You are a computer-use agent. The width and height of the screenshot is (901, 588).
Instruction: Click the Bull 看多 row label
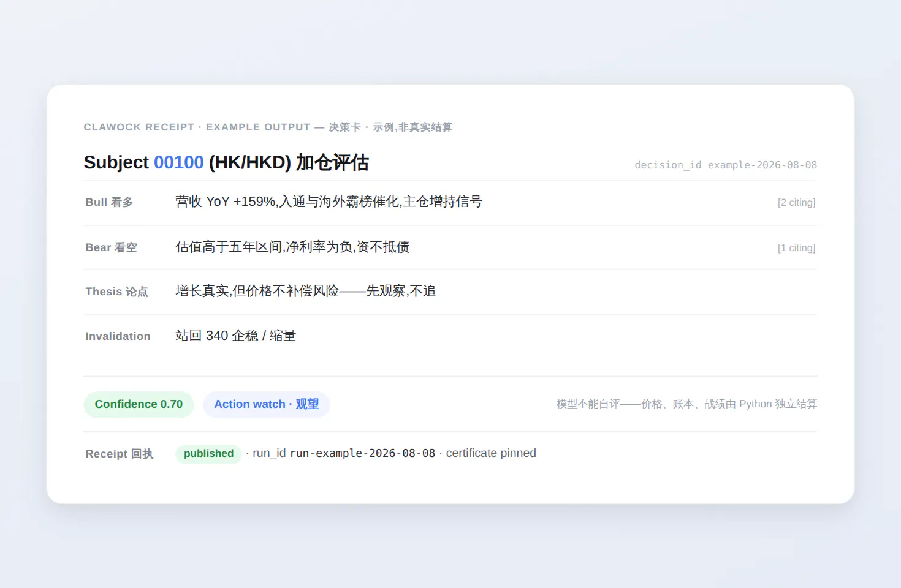[x=109, y=202]
